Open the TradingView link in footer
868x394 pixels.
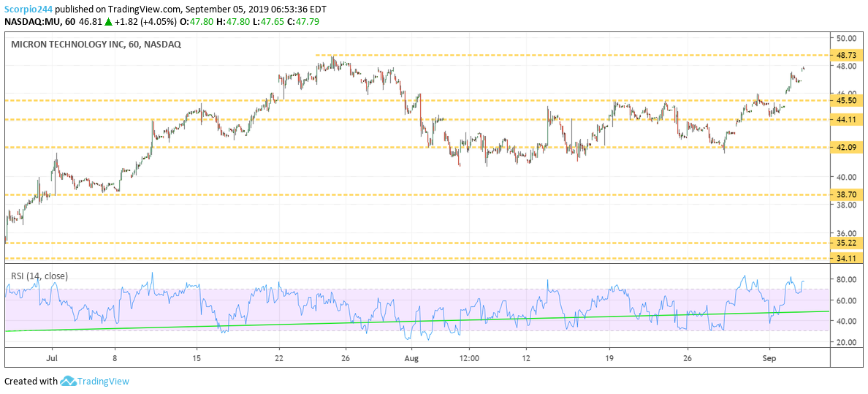[103, 382]
